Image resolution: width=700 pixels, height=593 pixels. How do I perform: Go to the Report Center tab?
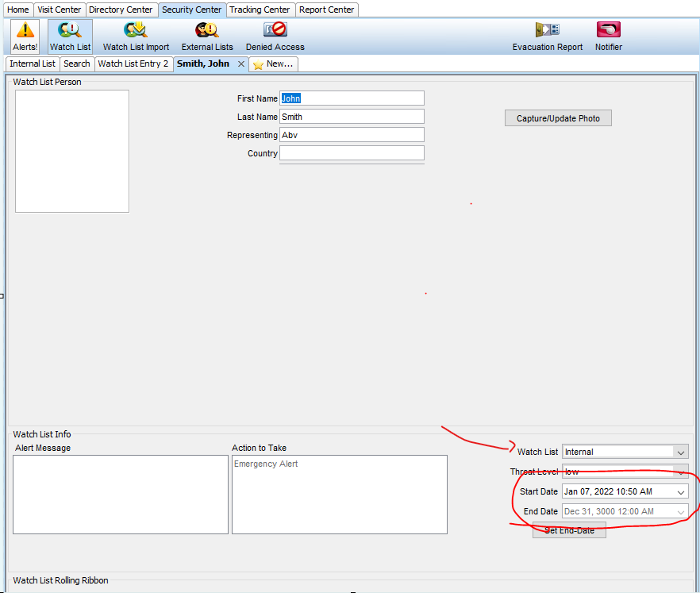click(x=327, y=10)
